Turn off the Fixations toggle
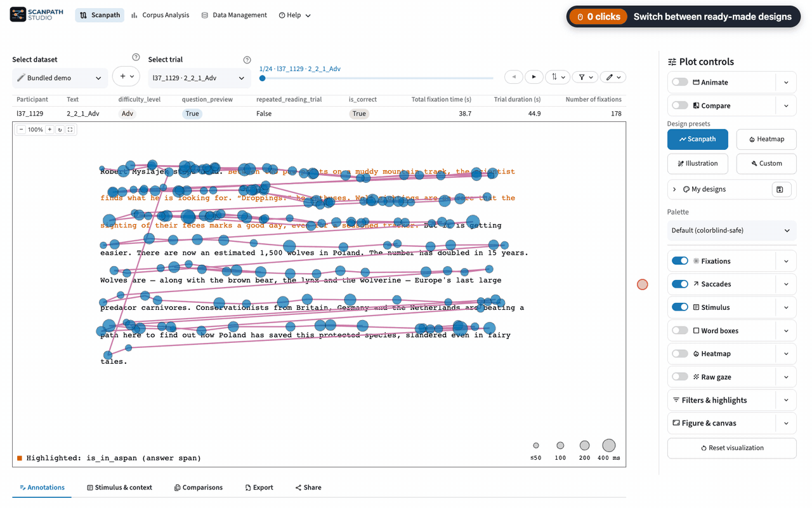Screen dimensions: 812x508 (x=680, y=261)
